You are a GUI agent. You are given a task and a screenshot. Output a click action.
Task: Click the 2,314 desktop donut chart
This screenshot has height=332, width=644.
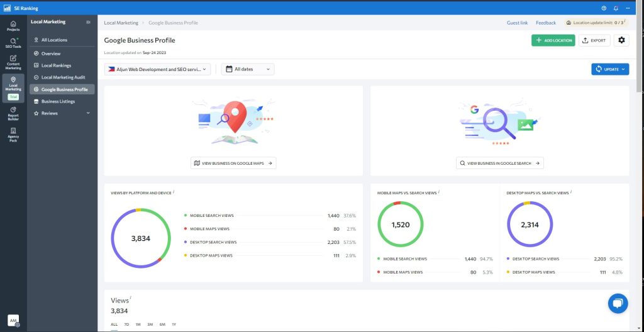[530, 224]
